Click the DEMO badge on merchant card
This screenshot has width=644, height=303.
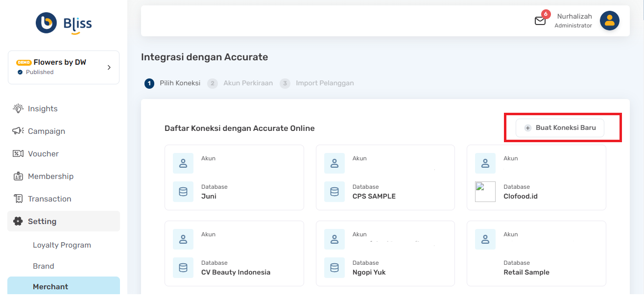(24, 63)
